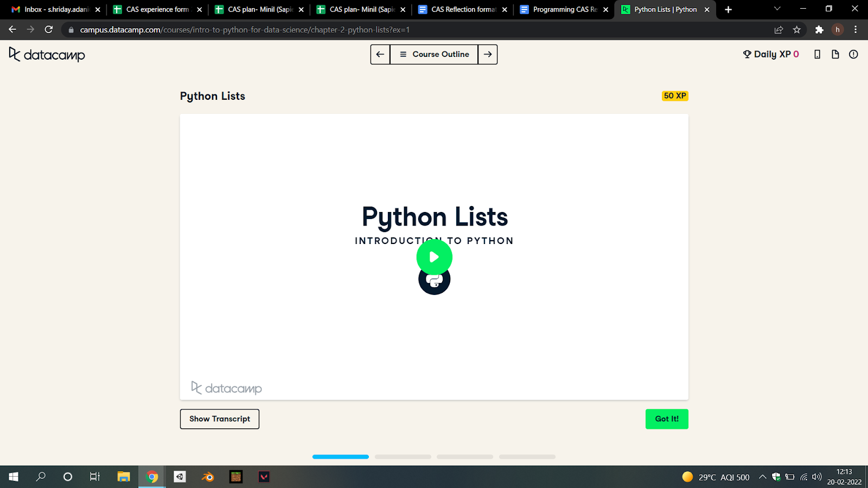Open a new browser tab
The width and height of the screenshot is (868, 488).
click(x=728, y=10)
